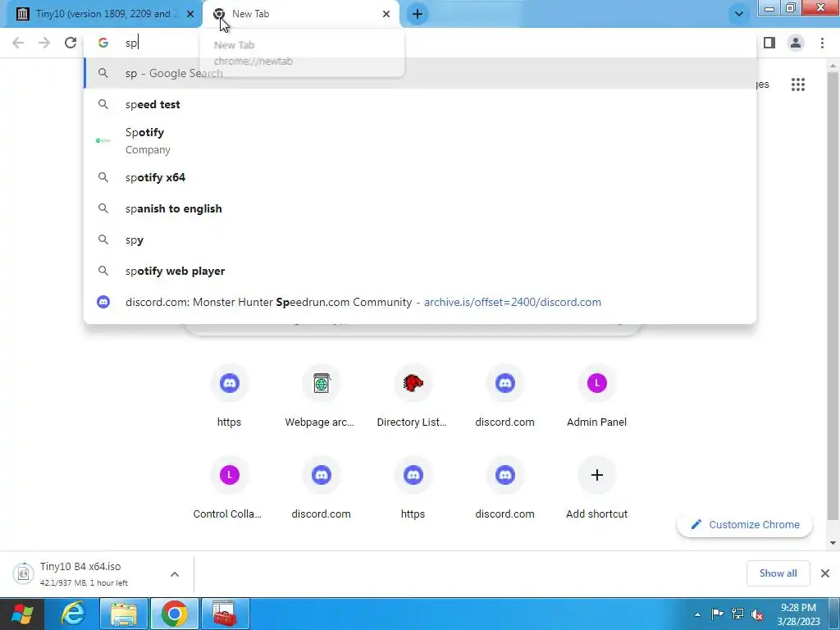Screen dimensions: 840x630
Task: Open top-row discord.com shortcut
Action: [x=504, y=396]
